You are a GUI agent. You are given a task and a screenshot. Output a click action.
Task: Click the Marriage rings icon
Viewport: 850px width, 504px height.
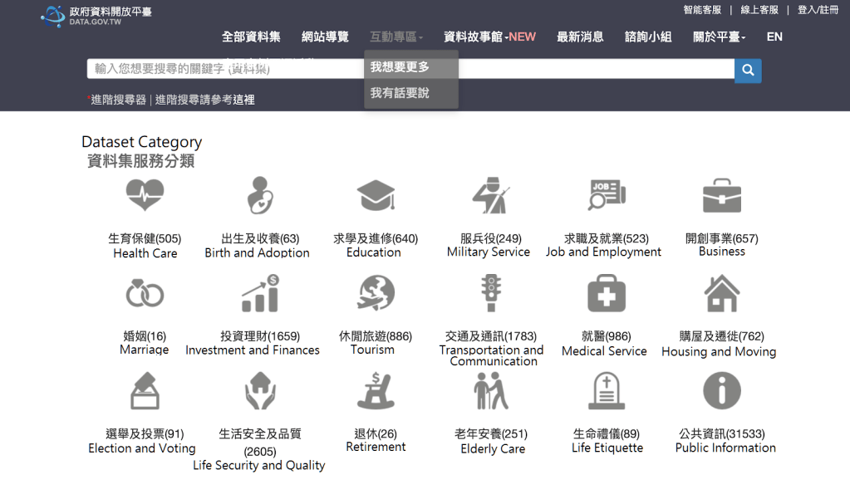pyautogui.click(x=145, y=294)
